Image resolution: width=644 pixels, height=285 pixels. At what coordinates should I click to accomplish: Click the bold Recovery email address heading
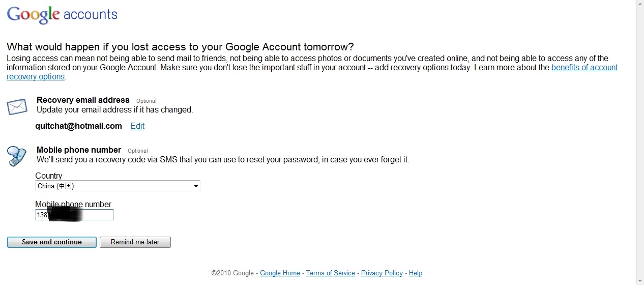[83, 100]
